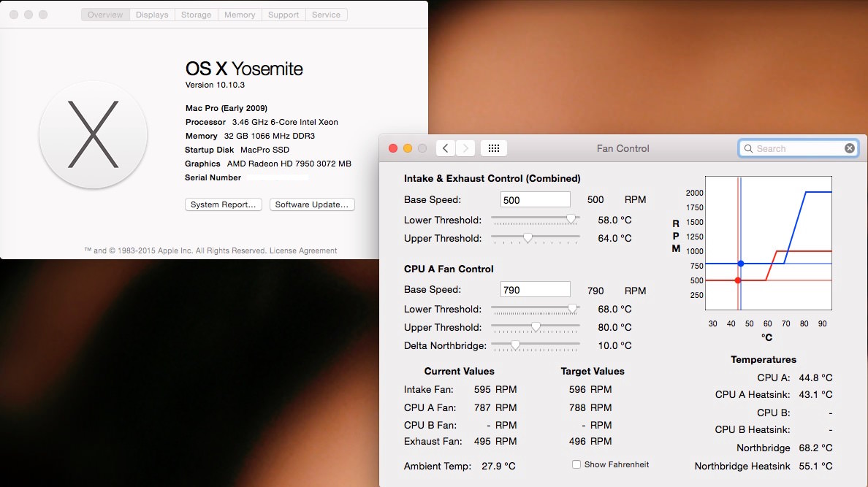Click the Exhaust Fan 495 RPM current value

[x=495, y=441]
